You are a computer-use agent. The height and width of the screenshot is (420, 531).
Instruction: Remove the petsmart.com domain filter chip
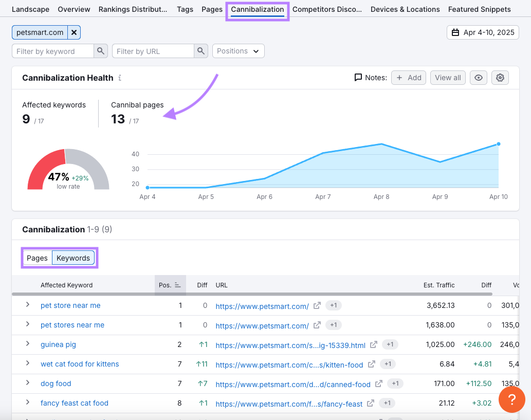point(74,32)
